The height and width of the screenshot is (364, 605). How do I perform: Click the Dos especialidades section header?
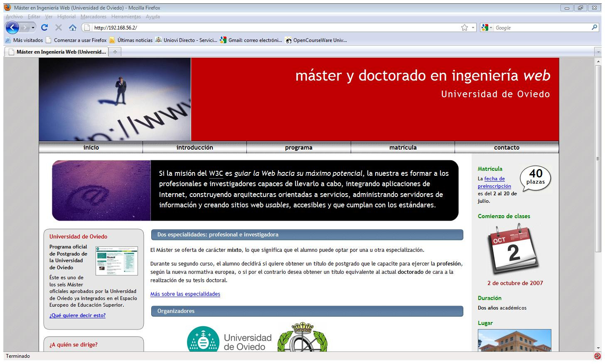click(307, 235)
